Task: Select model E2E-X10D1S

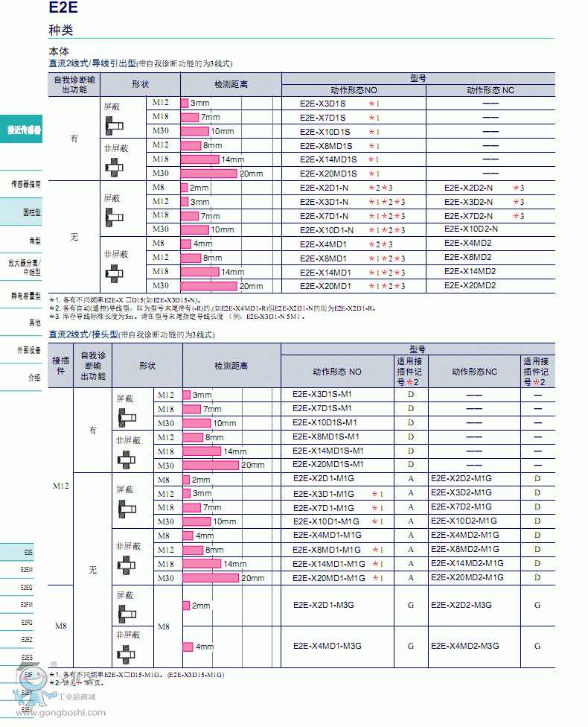Action: 325,132
